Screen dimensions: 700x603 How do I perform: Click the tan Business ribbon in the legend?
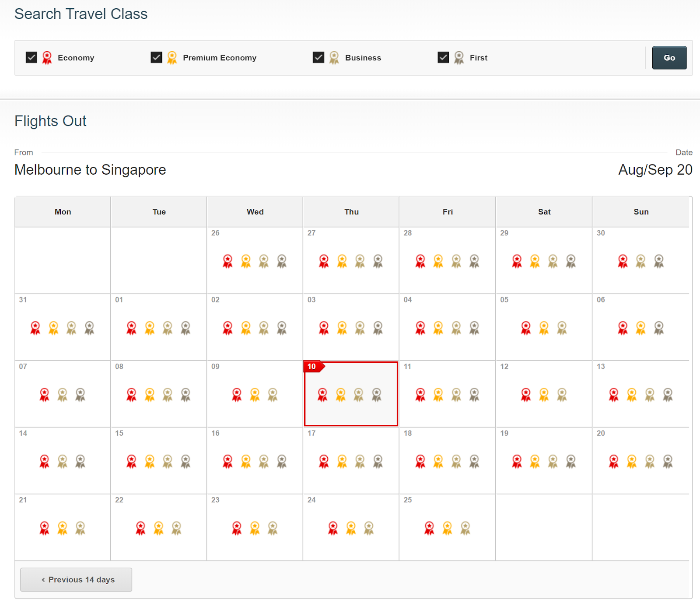click(334, 58)
